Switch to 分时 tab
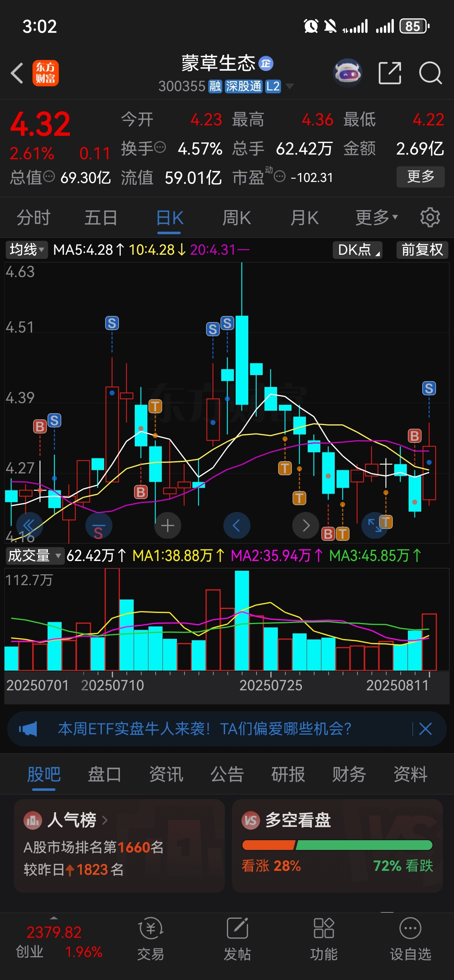 point(34,218)
